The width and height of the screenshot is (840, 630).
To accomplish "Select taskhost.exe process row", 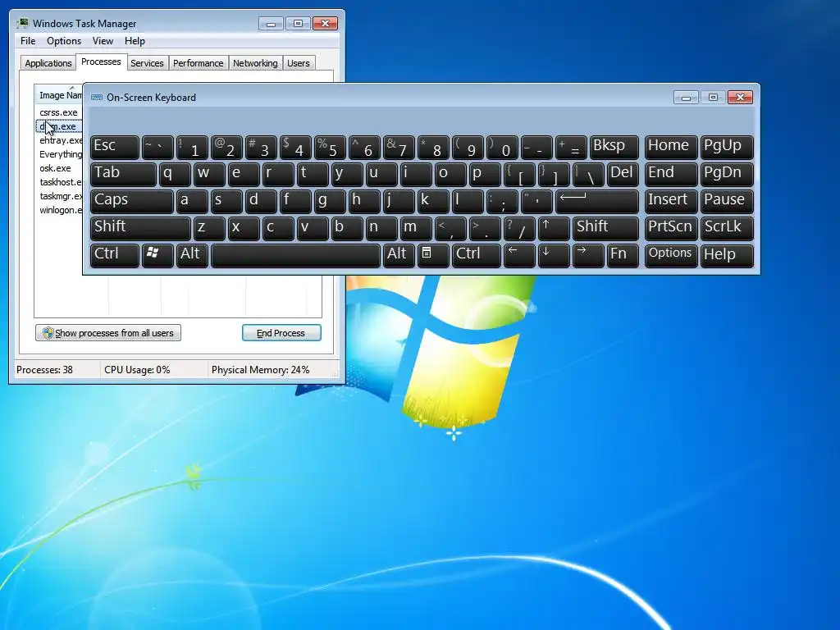I will (x=59, y=182).
